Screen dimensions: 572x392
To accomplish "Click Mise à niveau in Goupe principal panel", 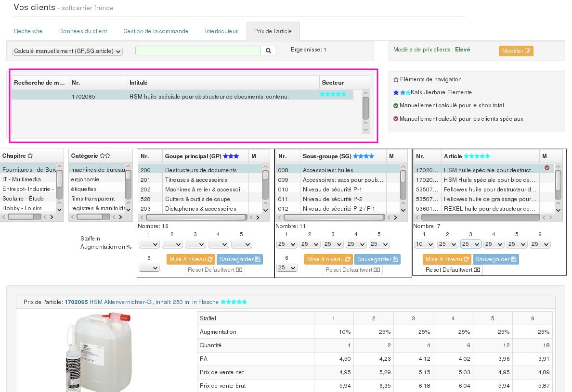I will click(x=191, y=259).
